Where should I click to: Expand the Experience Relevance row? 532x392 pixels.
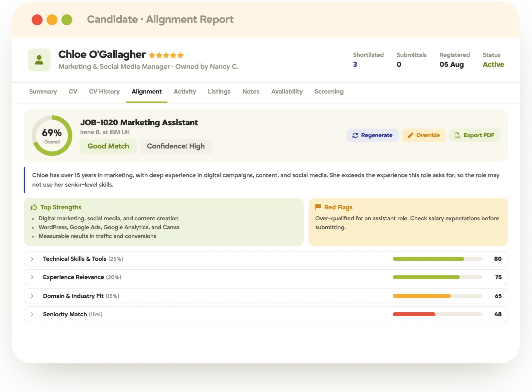(x=266, y=277)
